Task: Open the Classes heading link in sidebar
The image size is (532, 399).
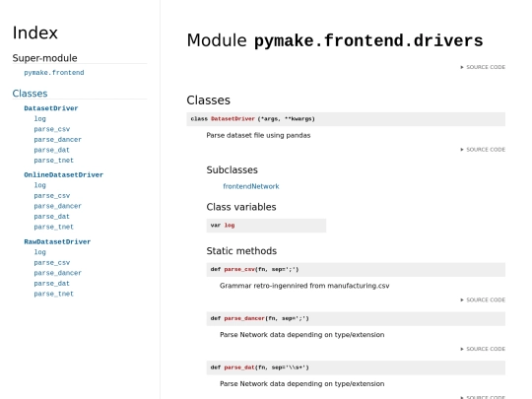Action: [x=30, y=94]
